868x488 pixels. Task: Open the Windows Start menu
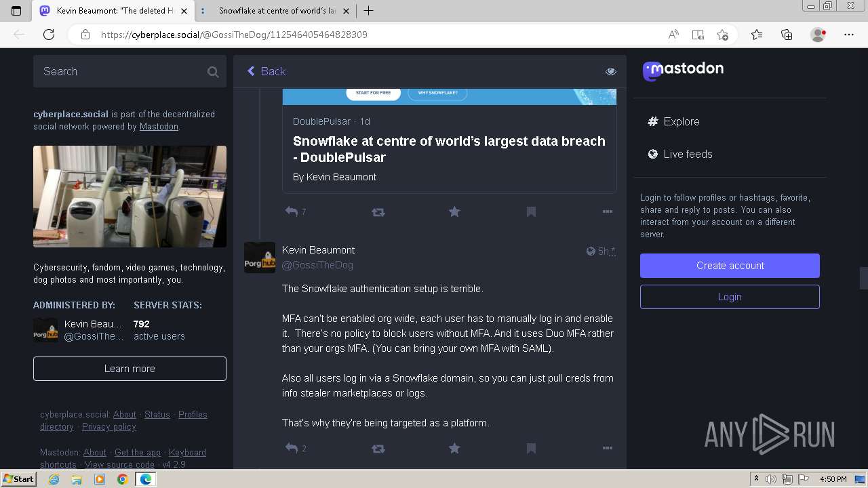click(x=18, y=479)
